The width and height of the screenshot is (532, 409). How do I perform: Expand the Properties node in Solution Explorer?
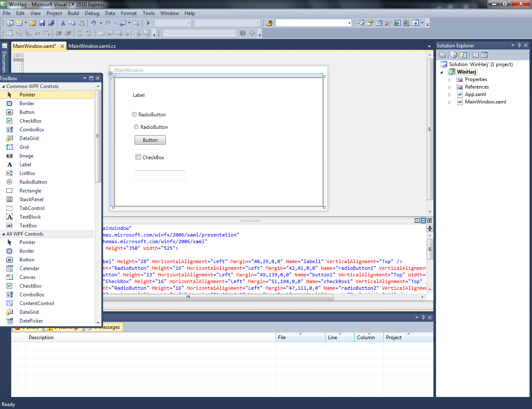(449, 79)
